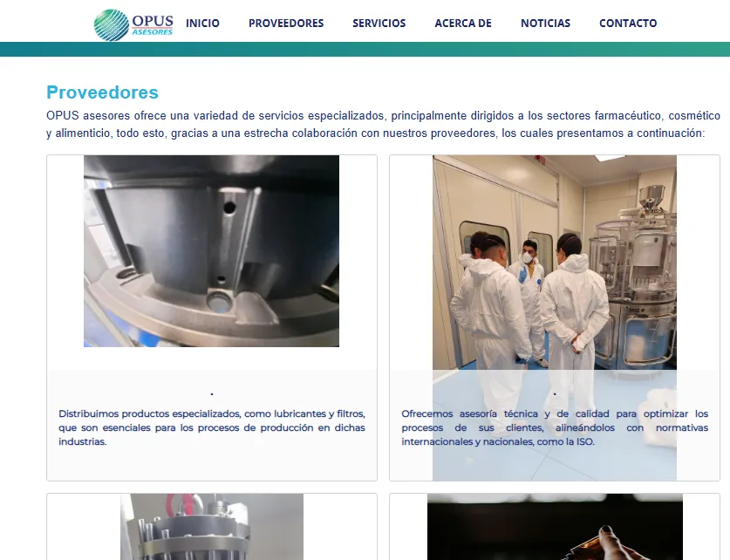730x560 pixels.
Task: Open the PROVEEDORES menu entry
Action: pos(286,24)
